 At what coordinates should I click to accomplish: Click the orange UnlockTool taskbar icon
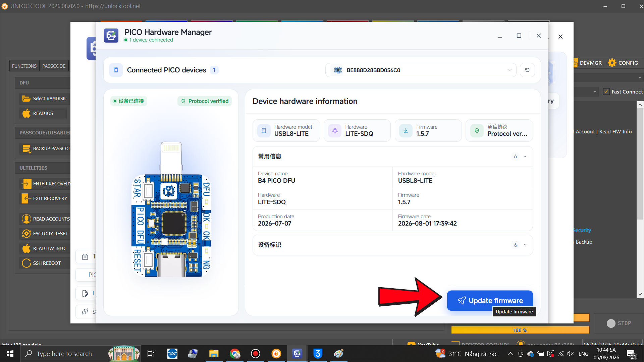pyautogui.click(x=276, y=354)
